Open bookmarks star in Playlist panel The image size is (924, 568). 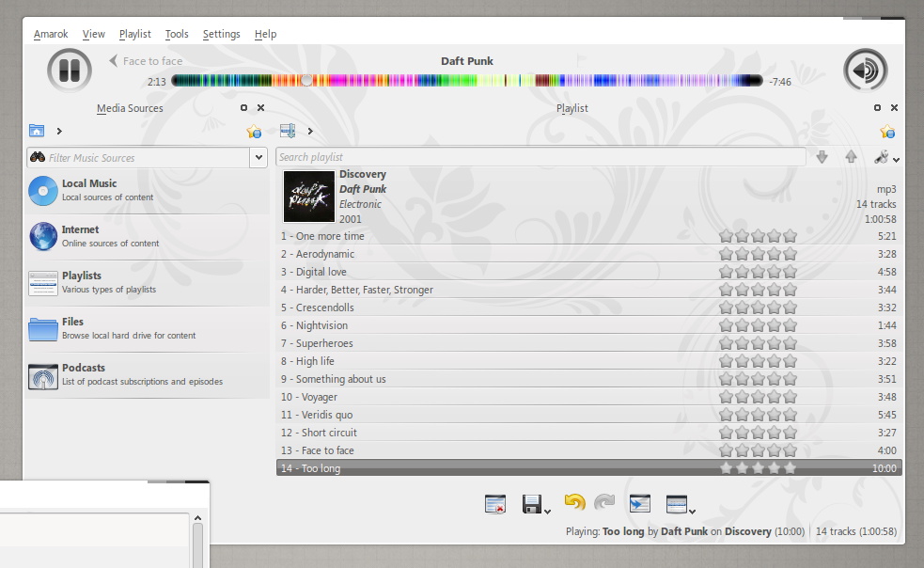point(887,132)
